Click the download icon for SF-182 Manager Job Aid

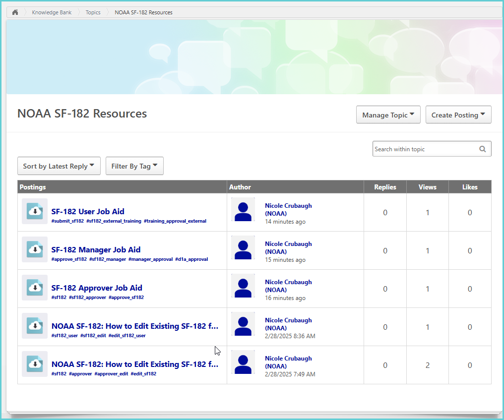point(35,249)
